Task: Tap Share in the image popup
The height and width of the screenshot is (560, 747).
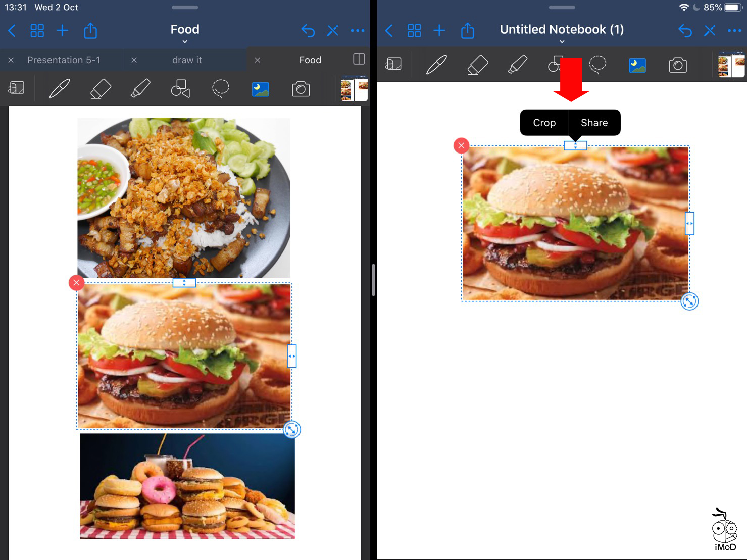Action: (x=594, y=123)
